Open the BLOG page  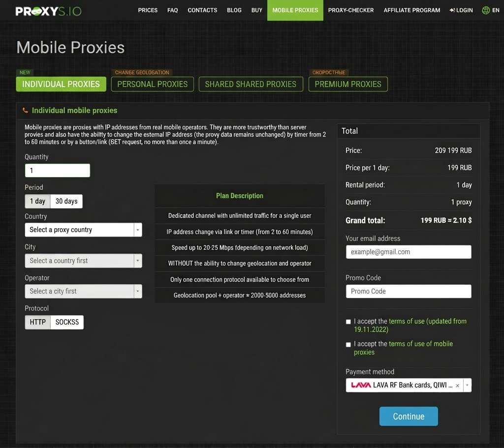[x=234, y=10]
